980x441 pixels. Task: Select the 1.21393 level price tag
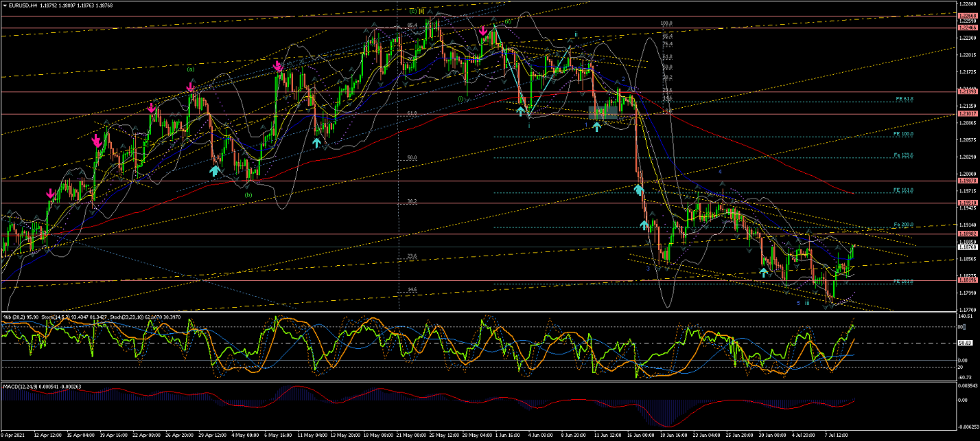(967, 91)
